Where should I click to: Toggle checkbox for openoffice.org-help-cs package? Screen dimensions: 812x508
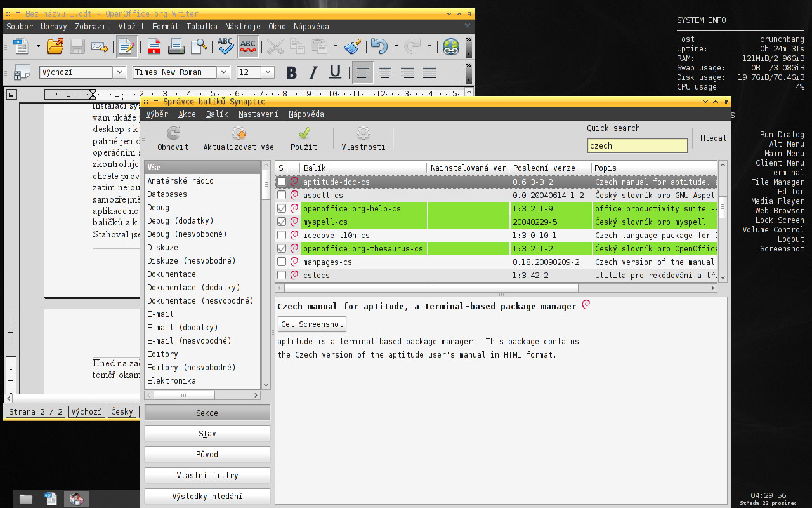coord(282,208)
